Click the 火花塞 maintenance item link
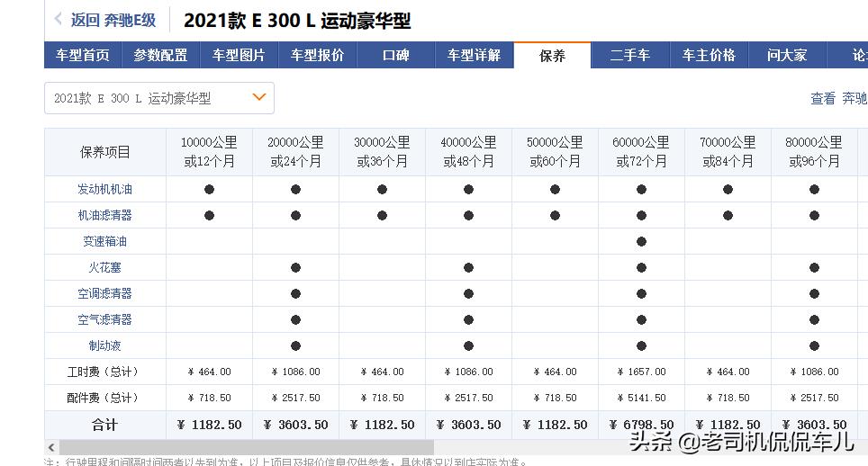The image size is (868, 466). coord(104,267)
